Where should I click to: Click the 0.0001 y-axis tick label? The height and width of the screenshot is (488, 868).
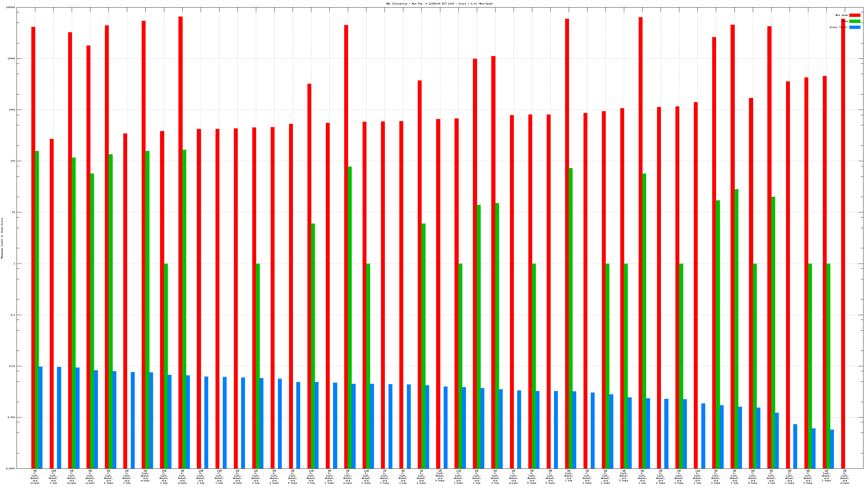pyautogui.click(x=11, y=468)
